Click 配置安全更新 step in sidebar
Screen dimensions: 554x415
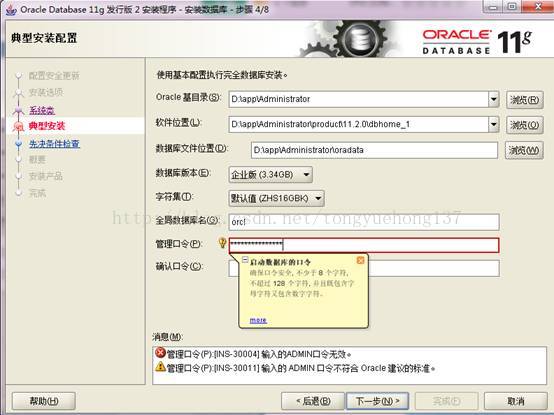54,76
